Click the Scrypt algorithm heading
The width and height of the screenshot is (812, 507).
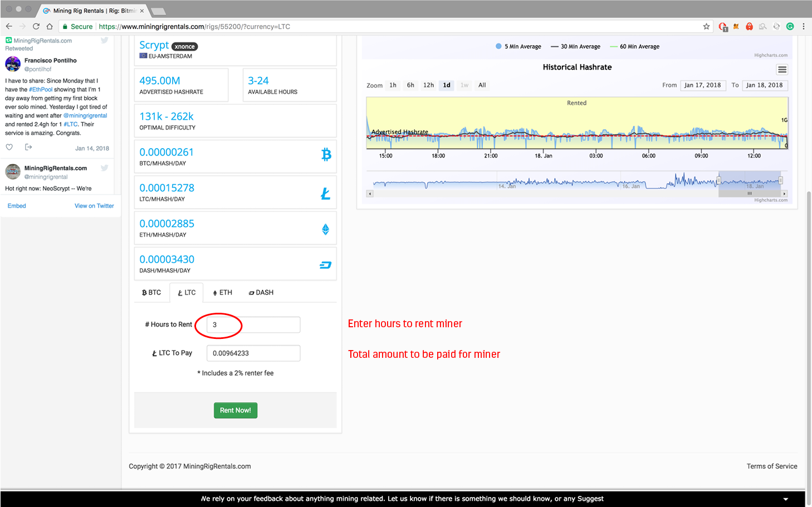[154, 45]
